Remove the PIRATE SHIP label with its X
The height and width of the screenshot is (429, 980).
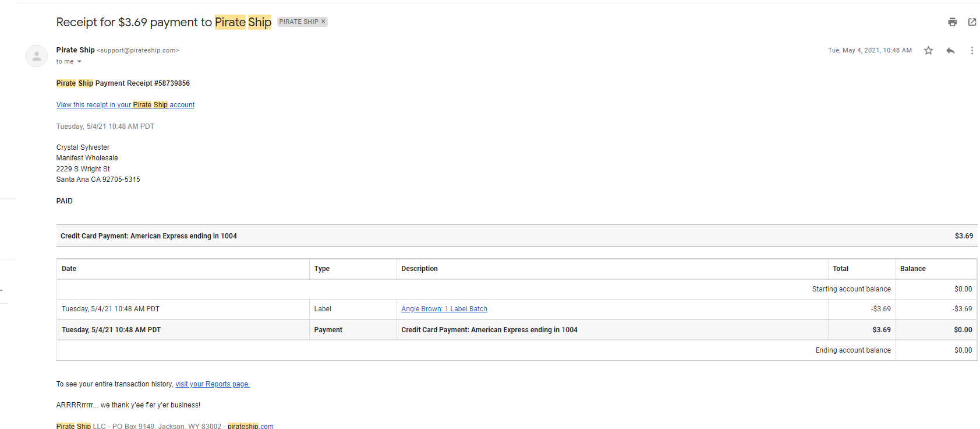click(x=323, y=22)
